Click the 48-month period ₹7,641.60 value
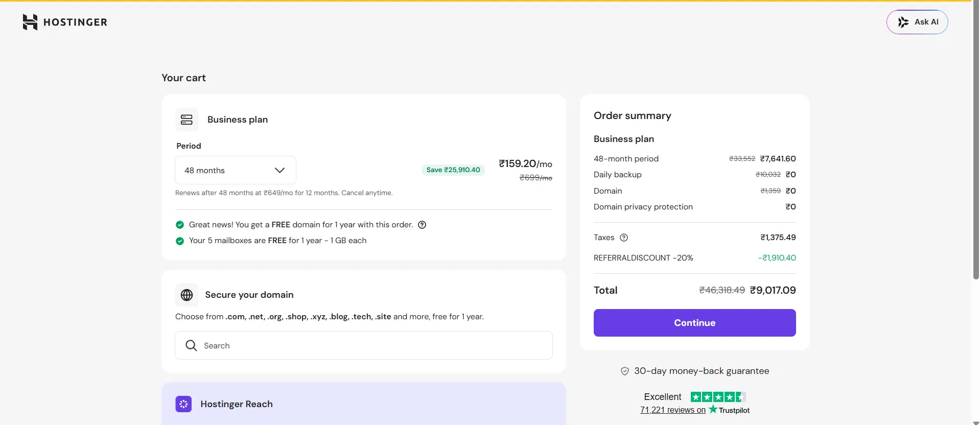 [778, 159]
